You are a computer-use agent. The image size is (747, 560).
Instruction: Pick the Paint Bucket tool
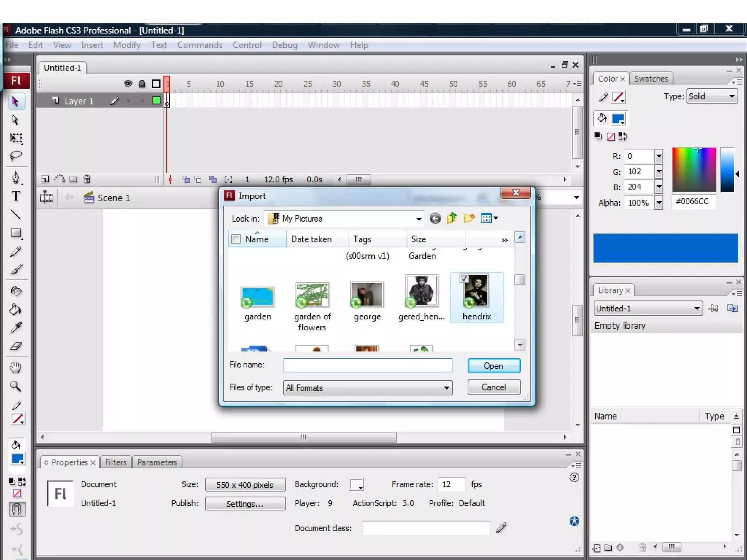coord(15,310)
